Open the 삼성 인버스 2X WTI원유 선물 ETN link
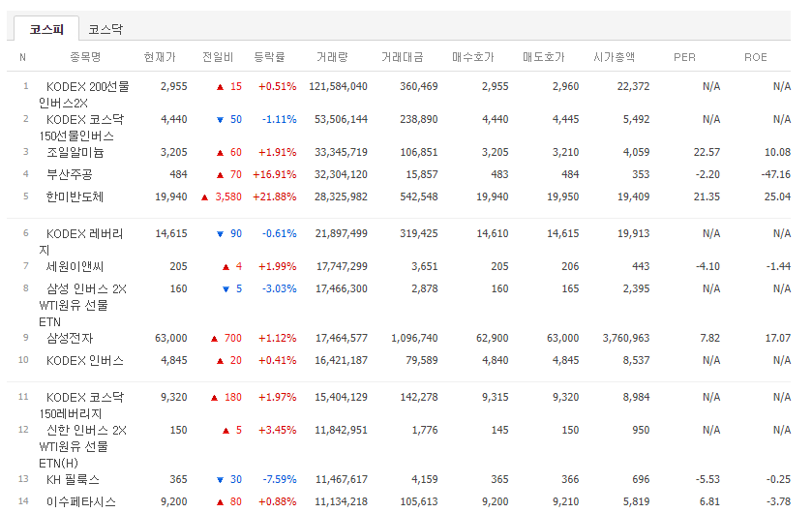Screen dimensions: 812x513 click(x=83, y=306)
